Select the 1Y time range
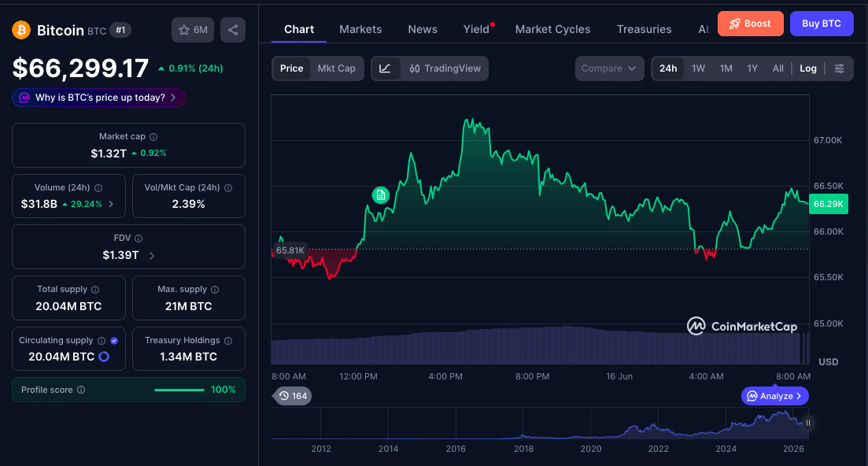This screenshot has height=466, width=868. 752,68
